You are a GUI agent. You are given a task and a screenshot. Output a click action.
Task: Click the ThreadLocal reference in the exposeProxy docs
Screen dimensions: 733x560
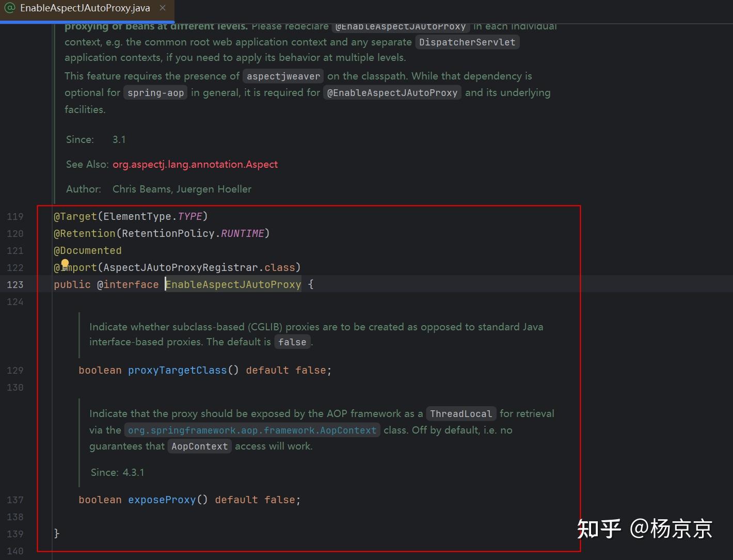(x=460, y=413)
